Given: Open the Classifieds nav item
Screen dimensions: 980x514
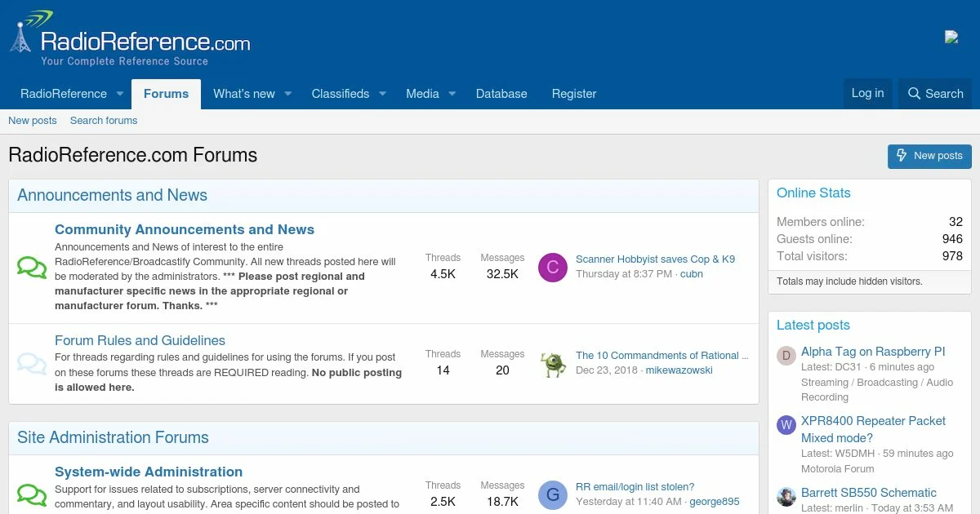Looking at the screenshot, I should click(x=341, y=94).
